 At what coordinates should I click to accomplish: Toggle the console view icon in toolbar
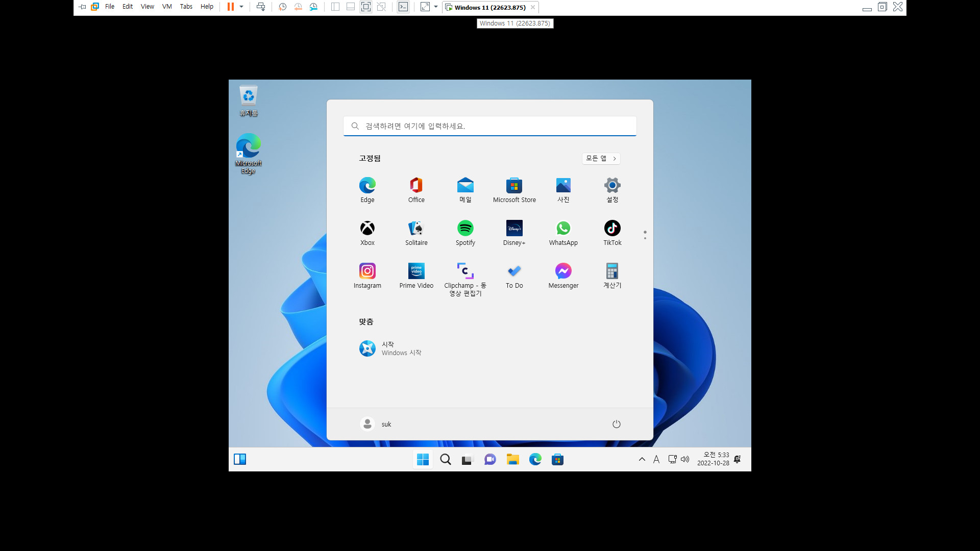403,7
